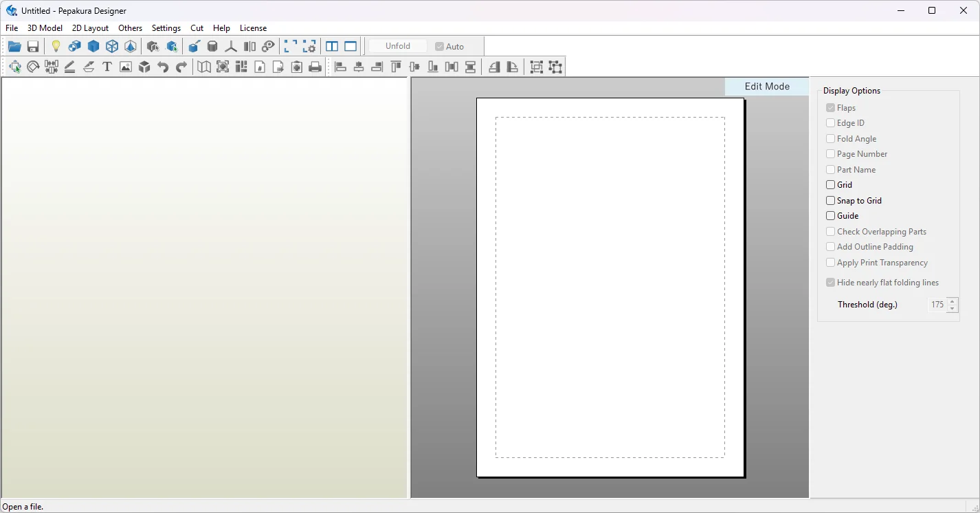
Task: Decrease Threshold value with down arrow
Action: [x=952, y=309]
